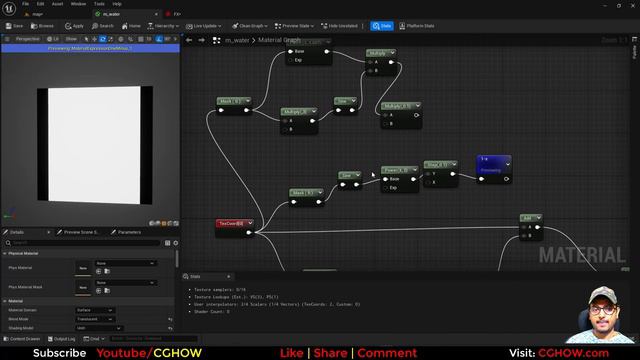This screenshot has height=360, width=640.
Task: Open the Perspective view mode menu
Action: pos(27,39)
